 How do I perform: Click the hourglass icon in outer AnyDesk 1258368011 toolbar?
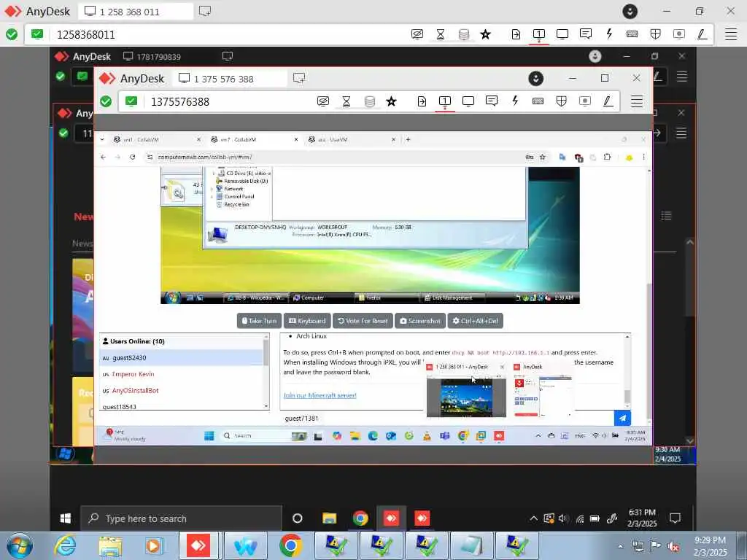441,34
